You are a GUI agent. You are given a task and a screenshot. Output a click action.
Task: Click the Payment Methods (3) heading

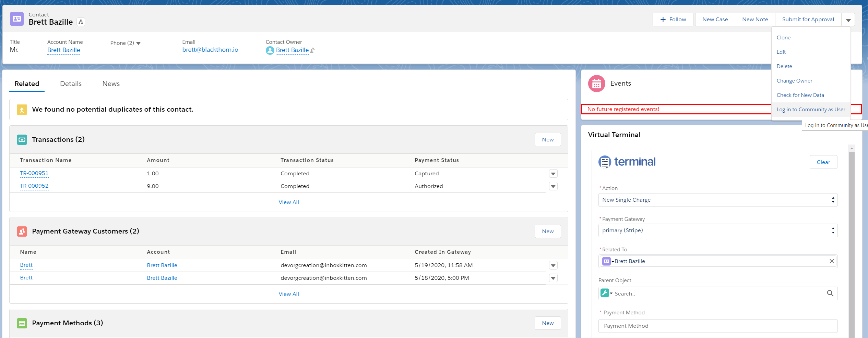tap(67, 323)
